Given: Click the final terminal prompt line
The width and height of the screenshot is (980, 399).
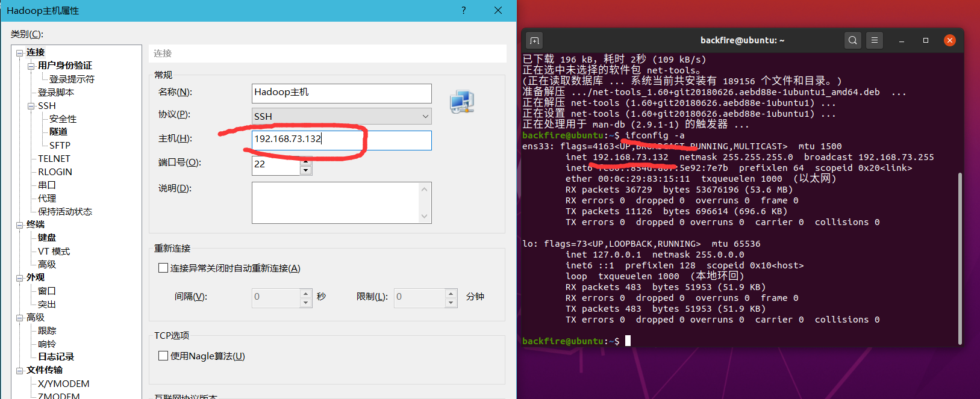Looking at the screenshot, I should 576,341.
